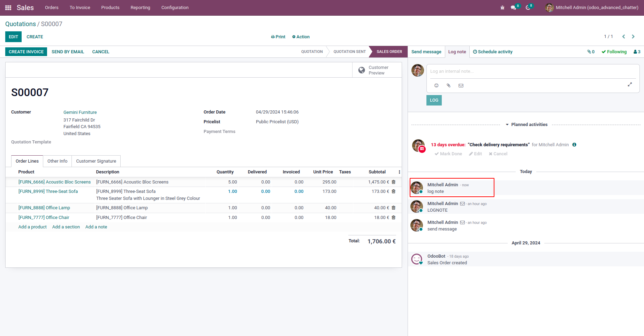The height and width of the screenshot is (336, 644).
Task: Open the Reporting menu
Action: coord(141,8)
